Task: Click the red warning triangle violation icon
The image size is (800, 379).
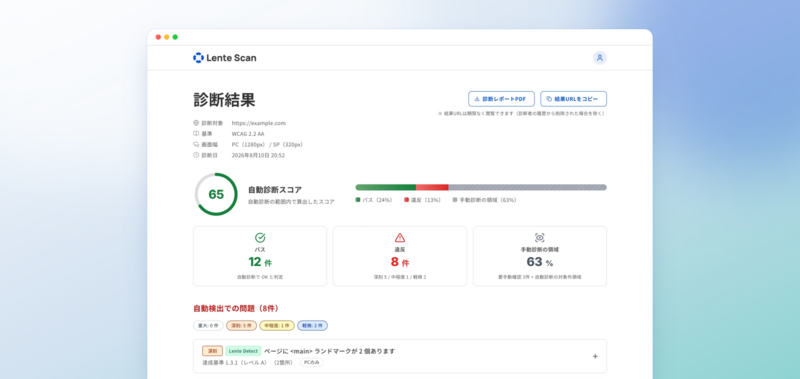Action: point(399,238)
